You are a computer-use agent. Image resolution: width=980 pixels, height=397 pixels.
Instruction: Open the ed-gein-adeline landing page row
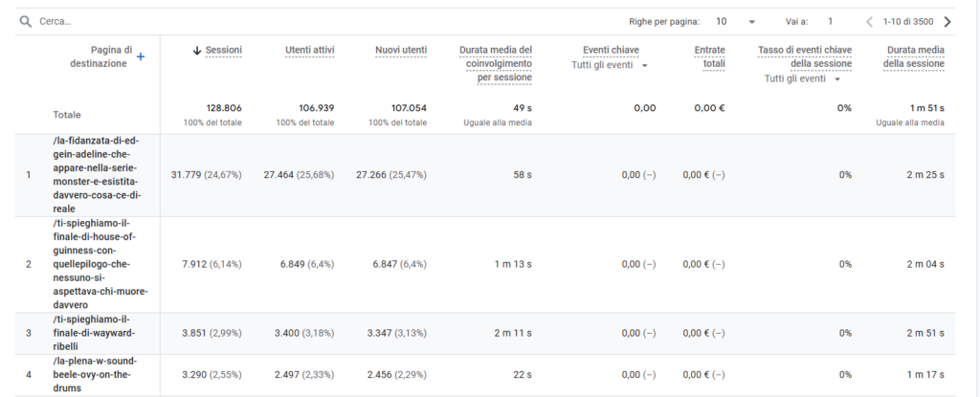pos(96,174)
